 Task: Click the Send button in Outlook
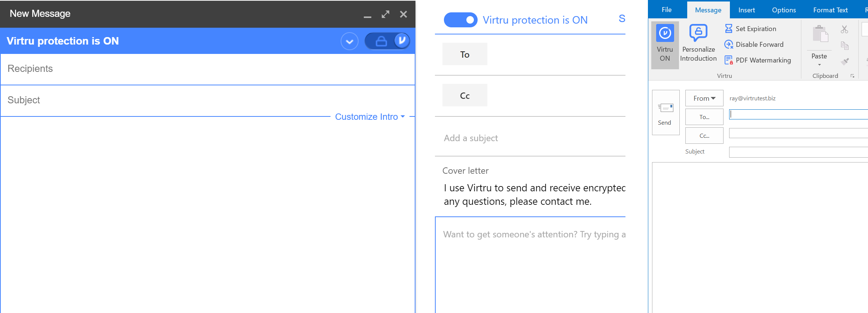[666, 112]
